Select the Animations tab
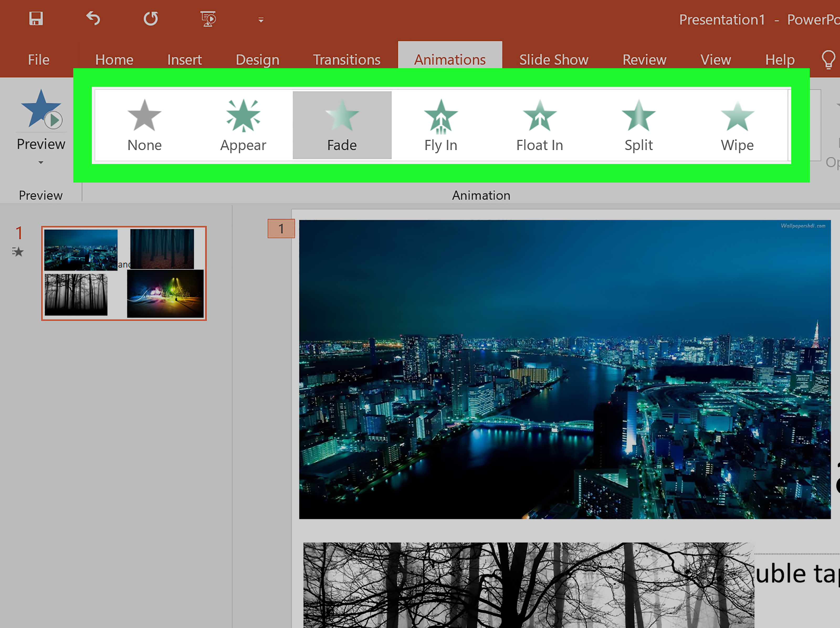The height and width of the screenshot is (628, 840). (450, 60)
